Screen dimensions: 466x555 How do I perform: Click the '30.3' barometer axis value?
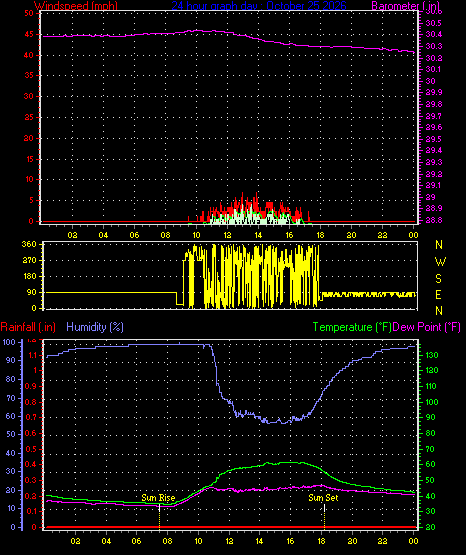coord(433,46)
